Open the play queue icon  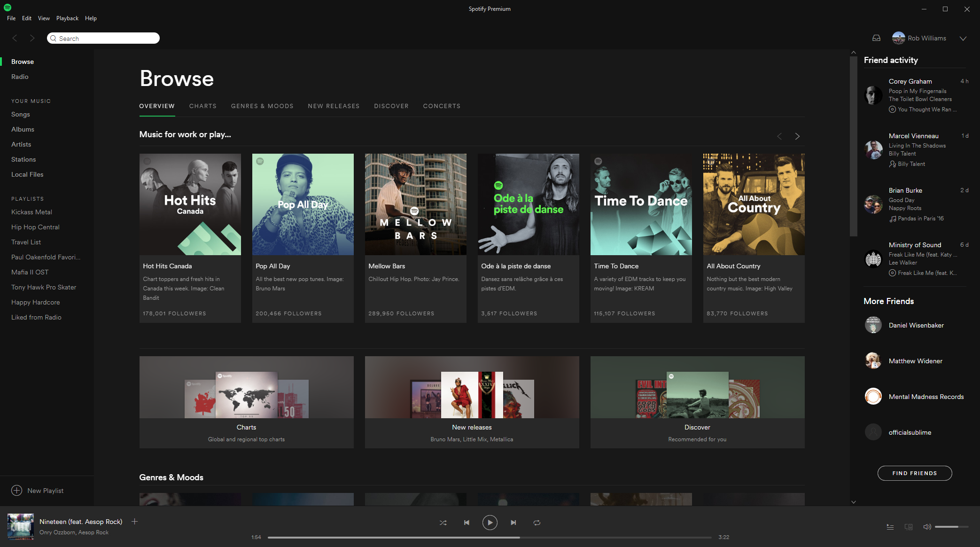tap(890, 527)
